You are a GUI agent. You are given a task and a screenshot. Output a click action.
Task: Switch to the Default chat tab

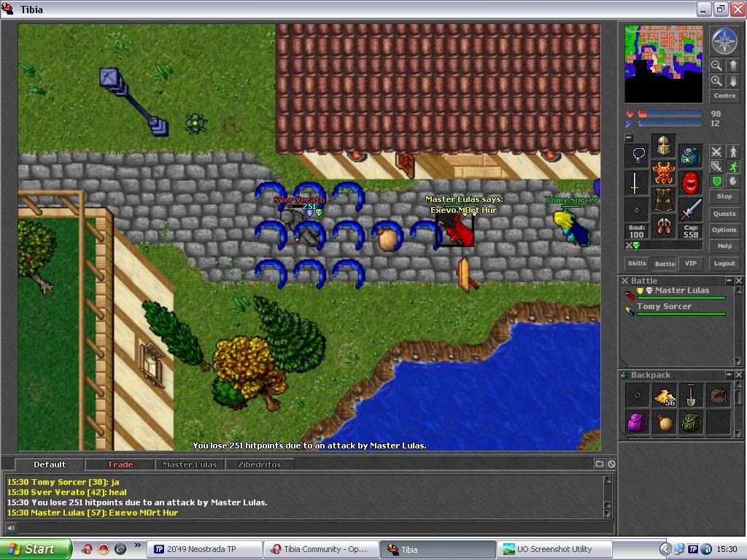(50, 464)
